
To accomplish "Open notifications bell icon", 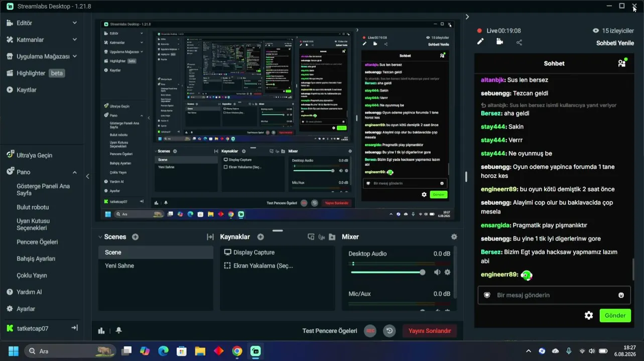I will tap(118, 330).
